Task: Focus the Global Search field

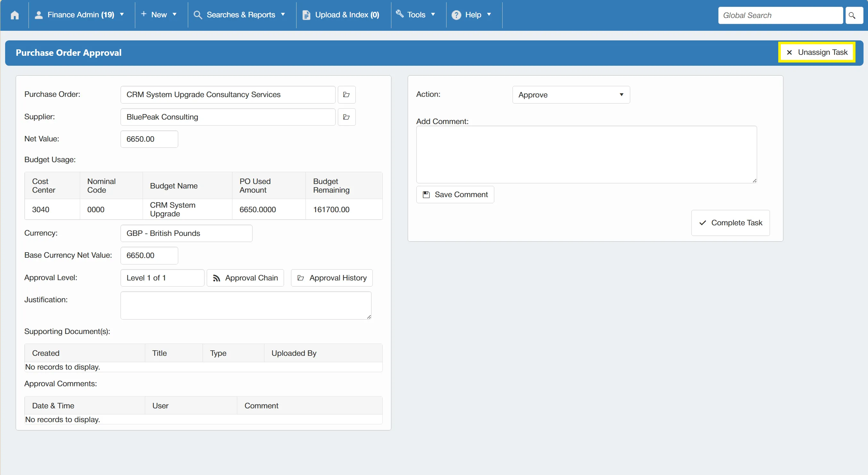Action: pos(780,15)
